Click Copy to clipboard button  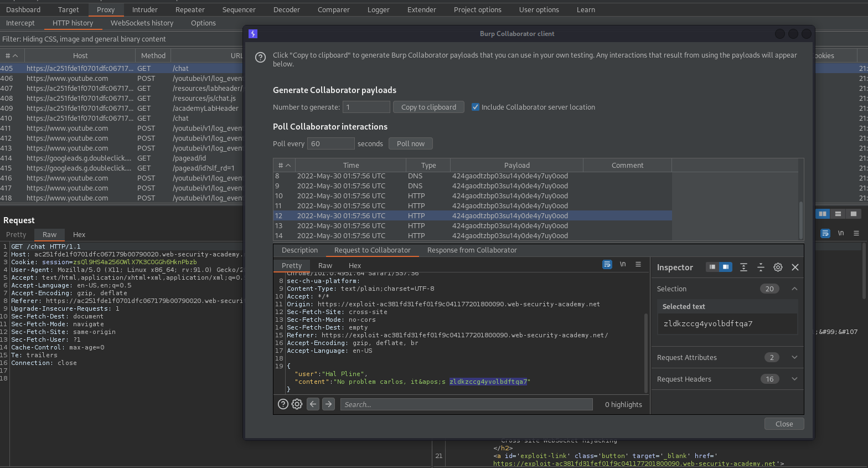(x=428, y=107)
